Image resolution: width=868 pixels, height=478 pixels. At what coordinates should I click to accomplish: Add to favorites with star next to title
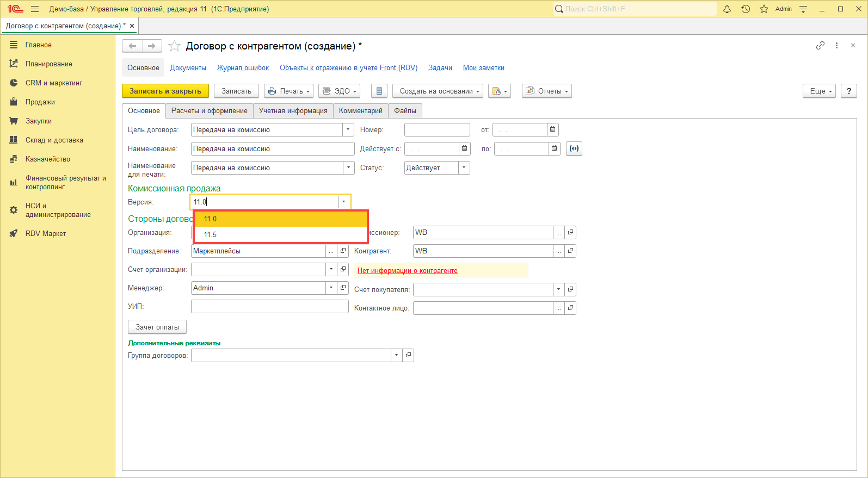pyautogui.click(x=174, y=46)
